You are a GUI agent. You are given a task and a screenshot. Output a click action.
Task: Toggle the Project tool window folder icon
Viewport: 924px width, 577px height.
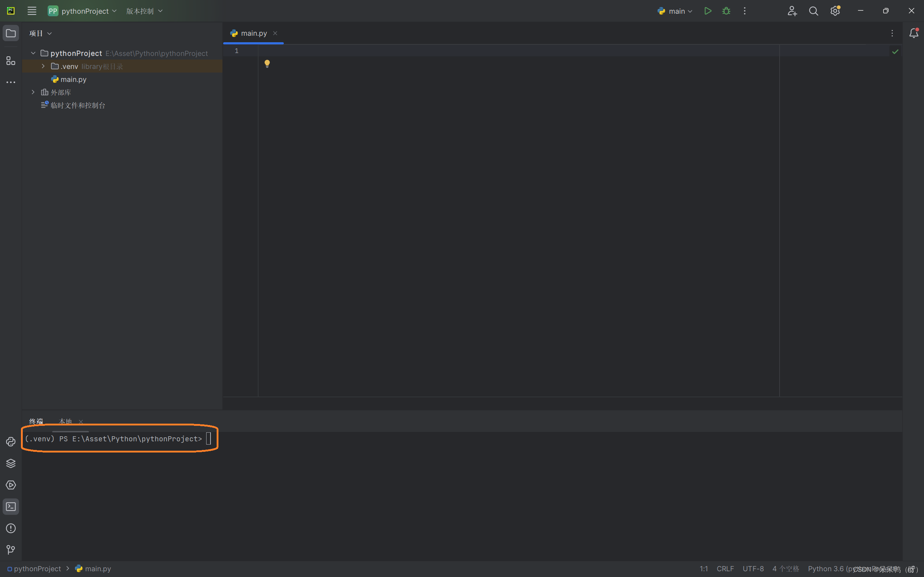11,33
